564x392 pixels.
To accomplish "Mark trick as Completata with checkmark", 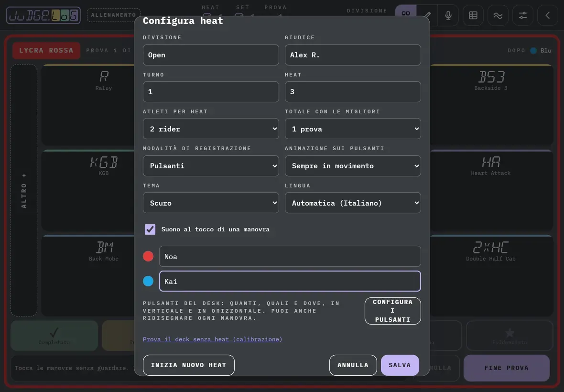I will (x=54, y=336).
